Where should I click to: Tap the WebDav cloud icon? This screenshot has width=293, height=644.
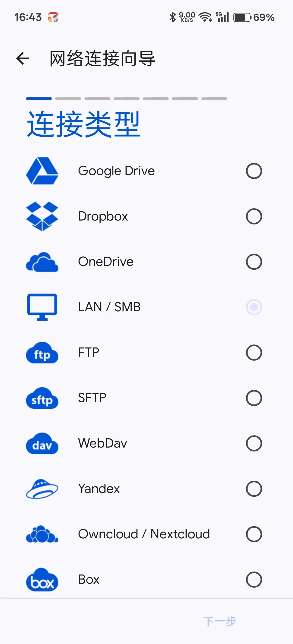tap(42, 443)
